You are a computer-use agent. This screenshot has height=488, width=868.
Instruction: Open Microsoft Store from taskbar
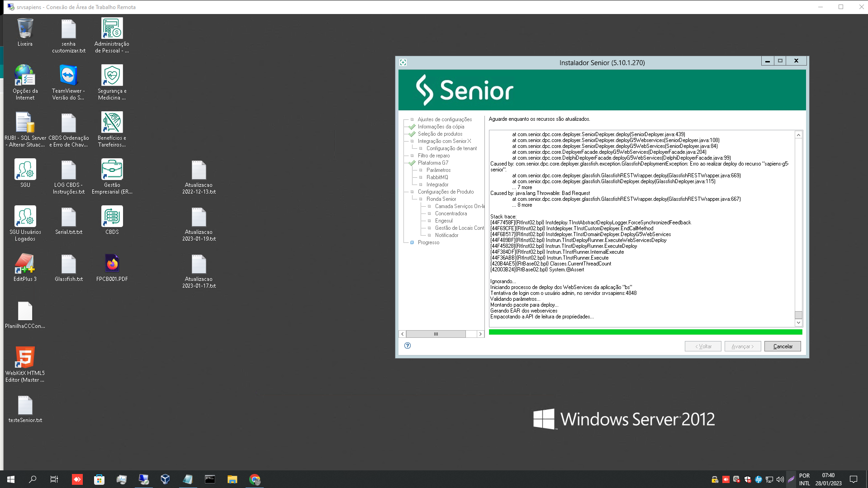[99, 479]
